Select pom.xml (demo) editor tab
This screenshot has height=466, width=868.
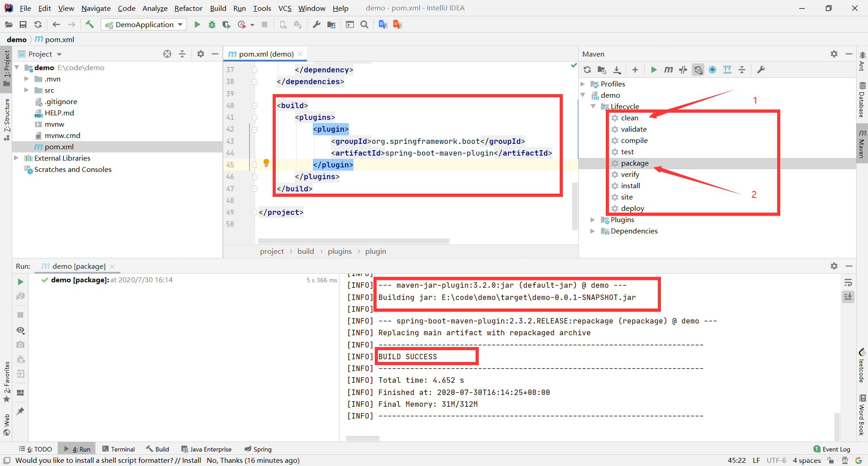pyautogui.click(x=266, y=54)
